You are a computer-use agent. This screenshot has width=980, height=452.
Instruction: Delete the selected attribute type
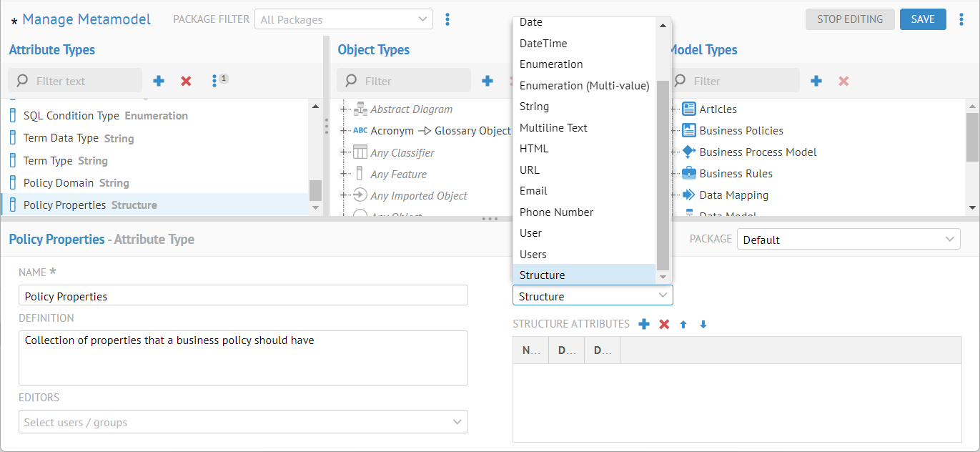pyautogui.click(x=186, y=82)
